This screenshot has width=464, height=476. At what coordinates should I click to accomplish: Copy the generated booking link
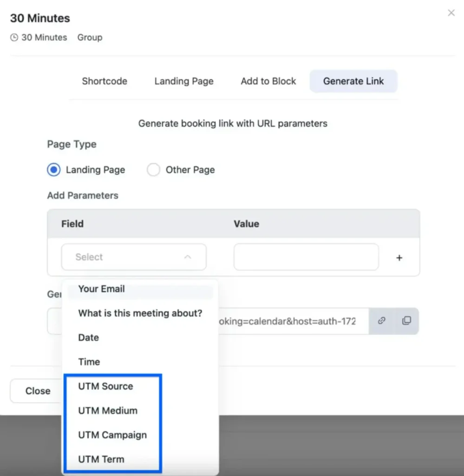(x=406, y=321)
